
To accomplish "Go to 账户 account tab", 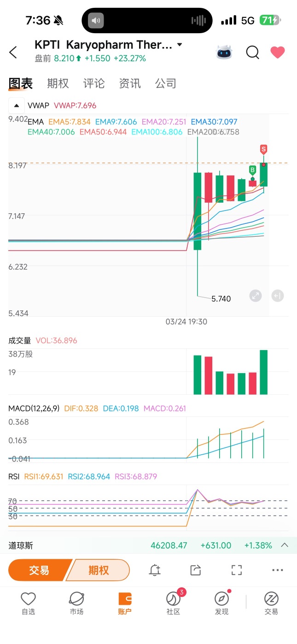I will pyautogui.click(x=125, y=604).
